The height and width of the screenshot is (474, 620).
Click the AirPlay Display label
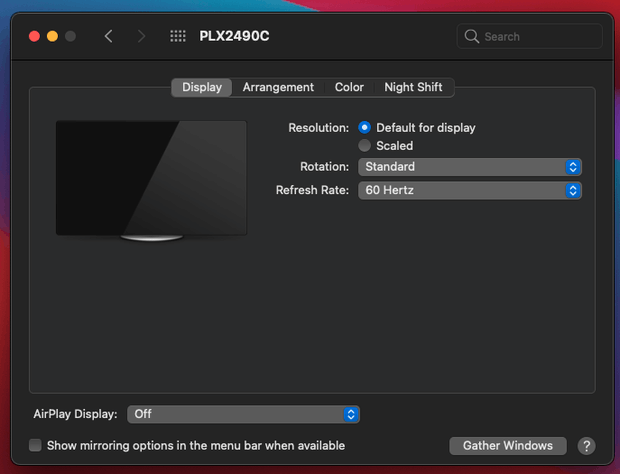coord(75,414)
